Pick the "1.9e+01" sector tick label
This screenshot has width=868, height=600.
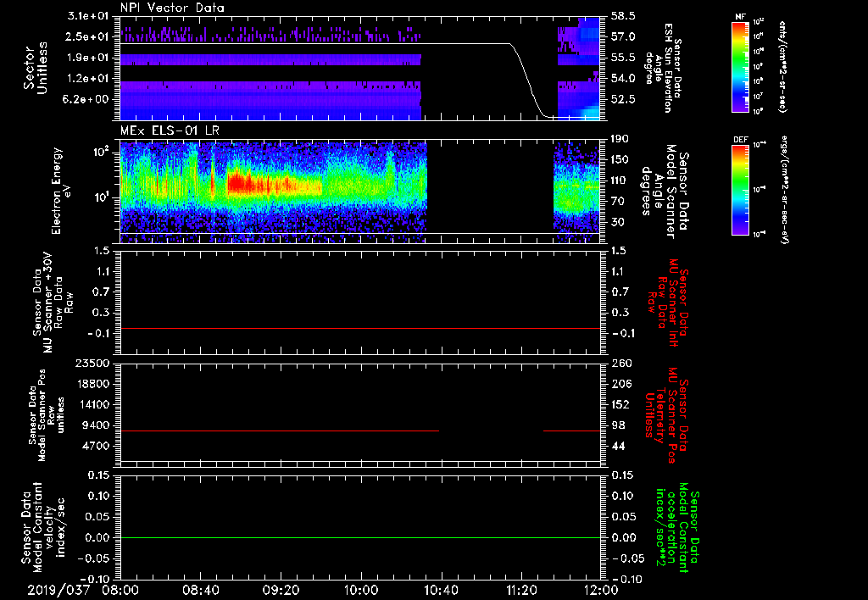pyautogui.click(x=87, y=58)
